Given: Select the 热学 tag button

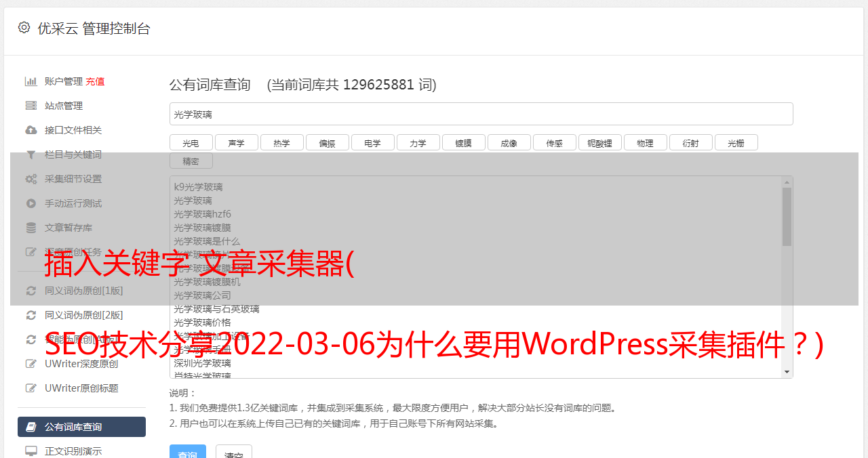Looking at the screenshot, I should [281, 142].
